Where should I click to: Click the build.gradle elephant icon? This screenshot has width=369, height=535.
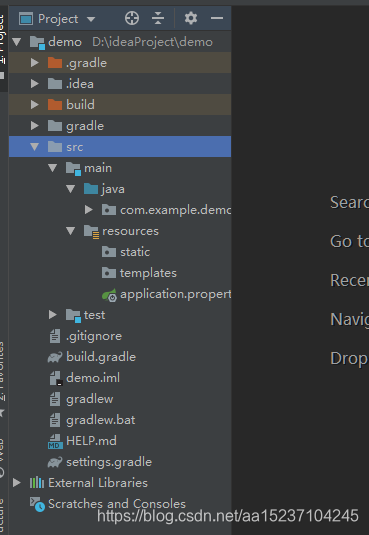pyautogui.click(x=55, y=357)
